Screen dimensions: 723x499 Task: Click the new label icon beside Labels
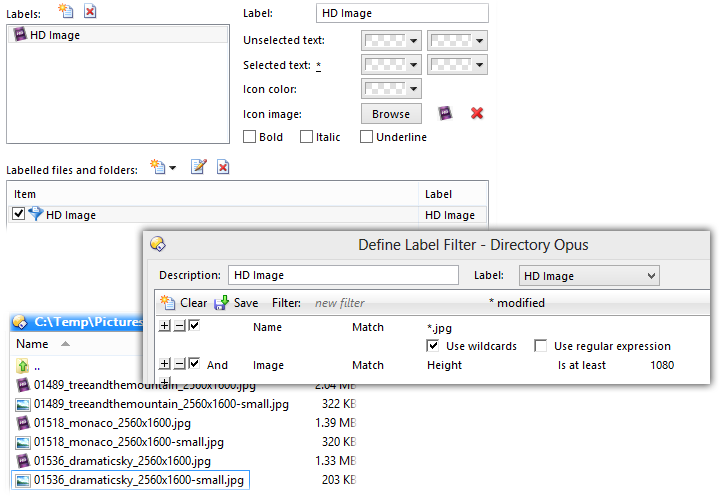point(65,11)
